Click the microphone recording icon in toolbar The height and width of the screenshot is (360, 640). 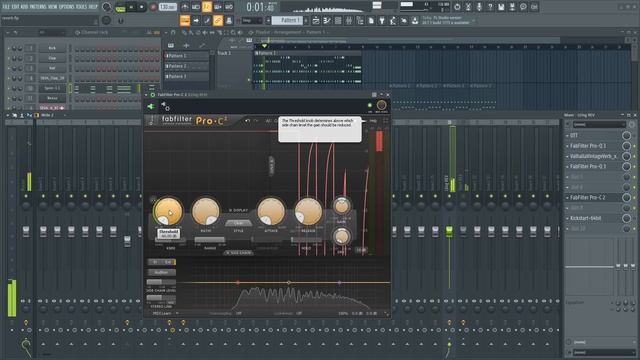click(479, 7)
